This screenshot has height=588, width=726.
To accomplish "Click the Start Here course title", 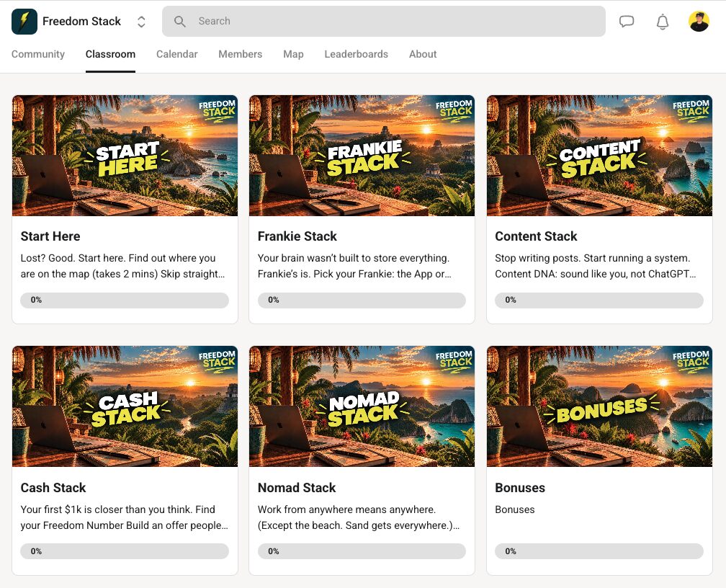I will click(50, 236).
